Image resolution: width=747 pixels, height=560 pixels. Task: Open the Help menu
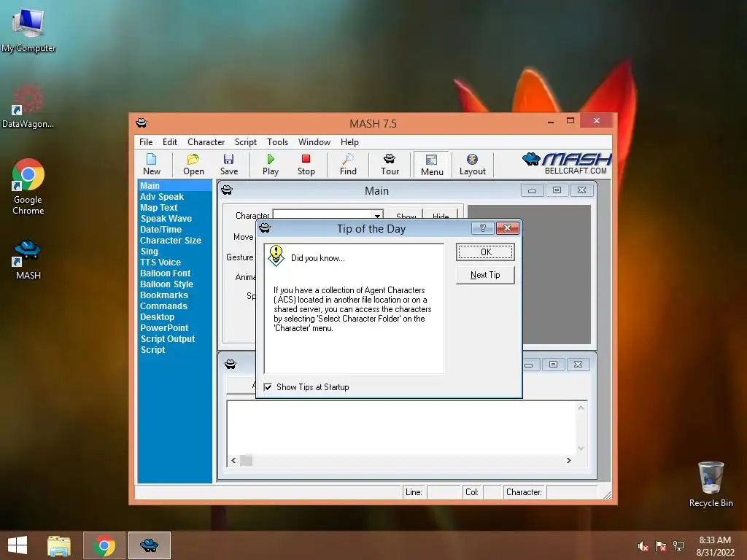pos(349,142)
